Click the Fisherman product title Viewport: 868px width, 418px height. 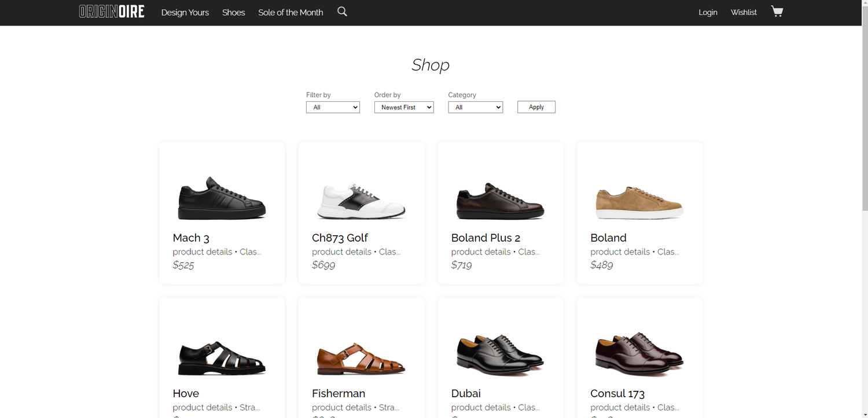click(339, 393)
